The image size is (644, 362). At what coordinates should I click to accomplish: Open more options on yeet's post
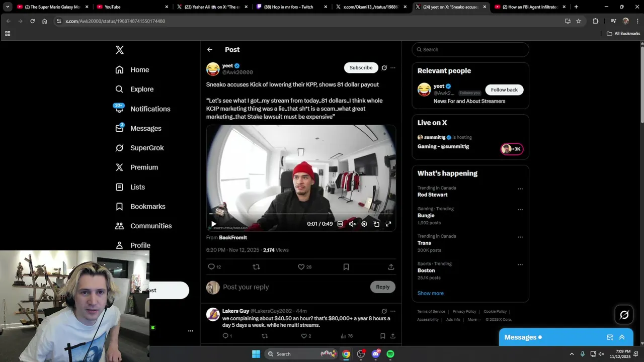pos(393,68)
